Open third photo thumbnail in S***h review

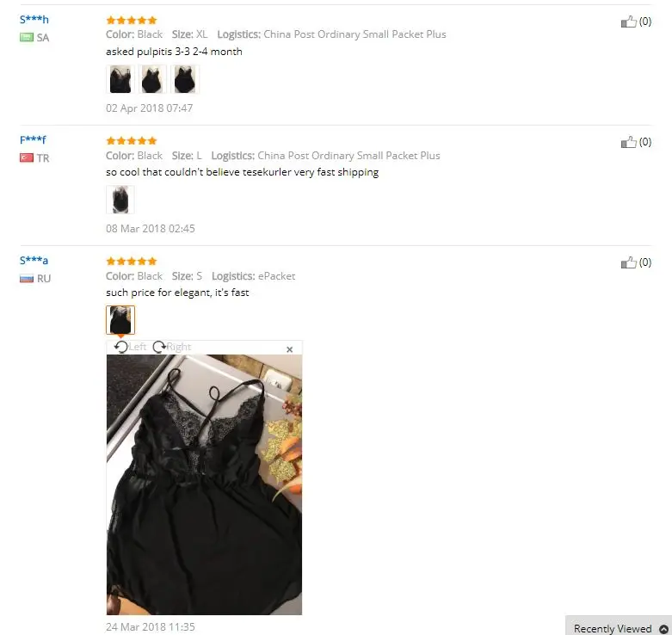[x=185, y=79]
